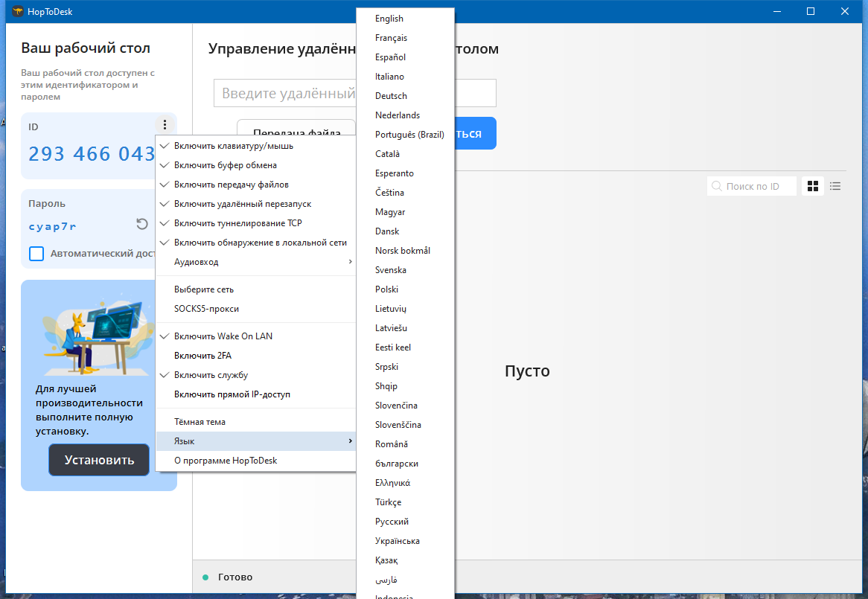Switch to grid view icon
868x599 pixels.
click(813, 186)
